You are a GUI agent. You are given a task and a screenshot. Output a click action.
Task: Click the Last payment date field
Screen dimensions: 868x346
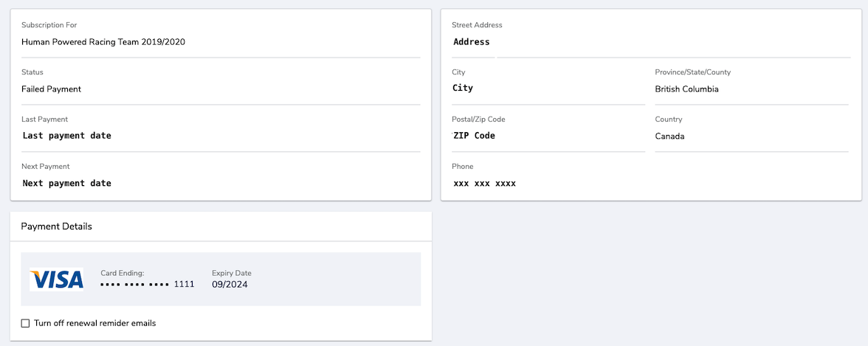click(x=220, y=136)
